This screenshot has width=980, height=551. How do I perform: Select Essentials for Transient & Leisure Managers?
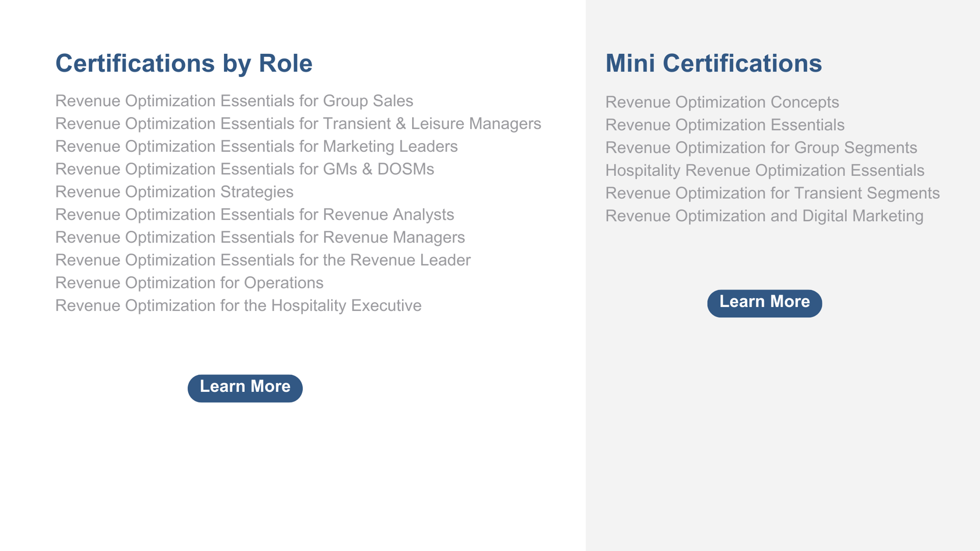pyautogui.click(x=298, y=123)
